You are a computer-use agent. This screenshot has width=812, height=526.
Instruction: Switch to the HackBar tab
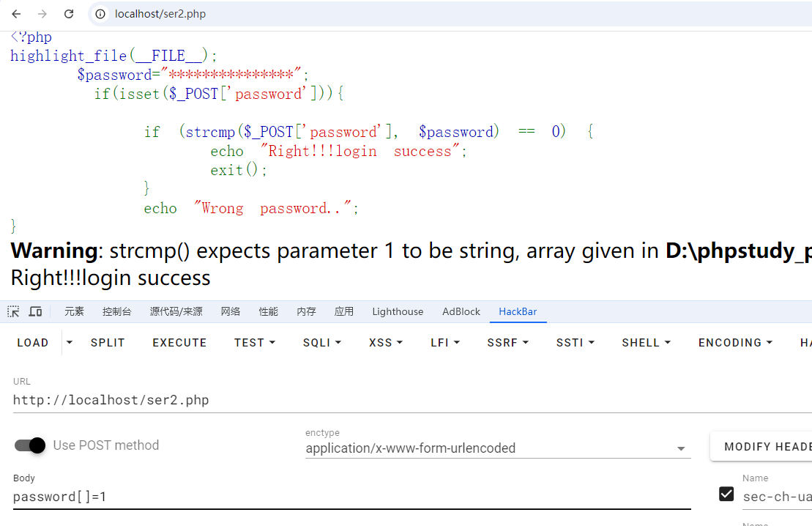518,311
